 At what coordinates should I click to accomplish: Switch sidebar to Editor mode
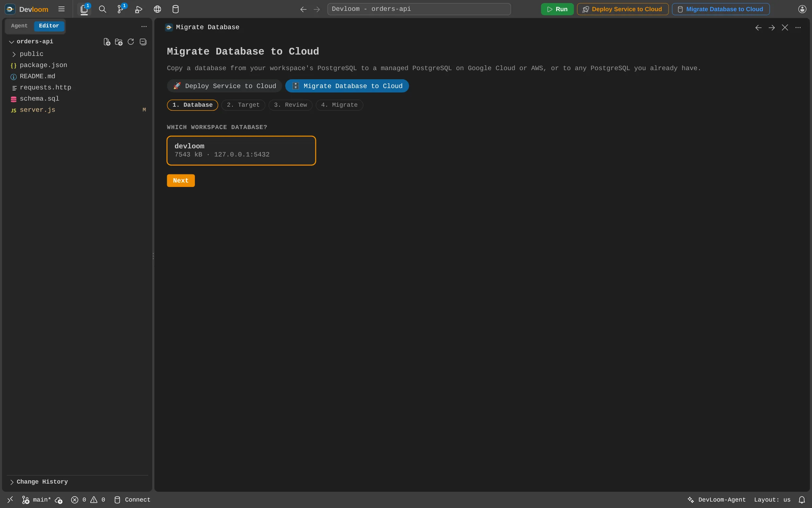[x=49, y=26]
